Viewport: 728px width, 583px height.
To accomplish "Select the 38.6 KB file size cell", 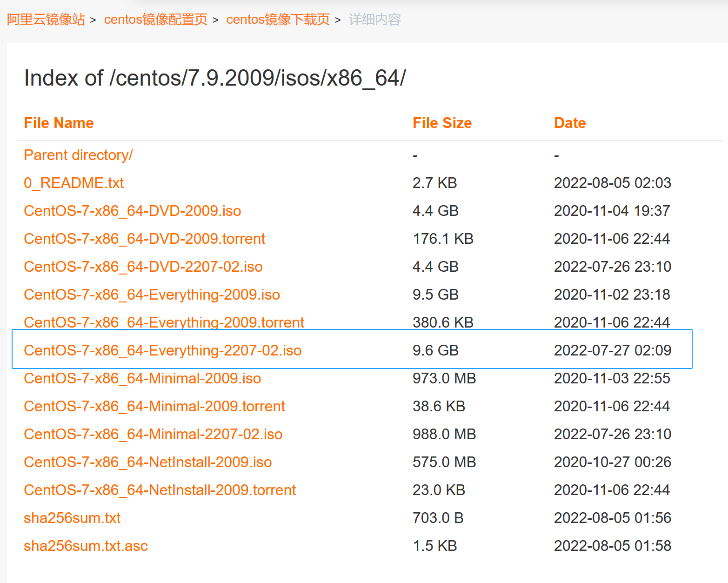I will 439,406.
